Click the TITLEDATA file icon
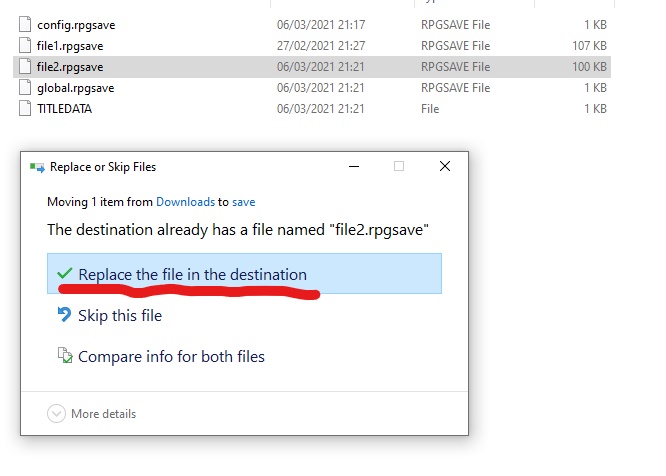Viewport: 666px width, 476px height. pos(27,109)
